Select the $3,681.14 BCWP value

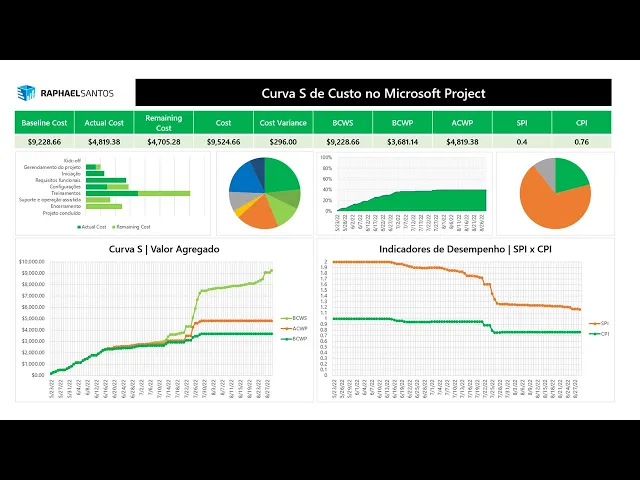[x=402, y=142]
